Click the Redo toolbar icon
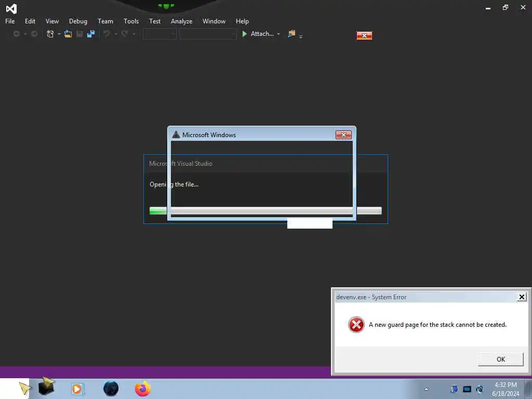532x399 pixels. [125, 34]
